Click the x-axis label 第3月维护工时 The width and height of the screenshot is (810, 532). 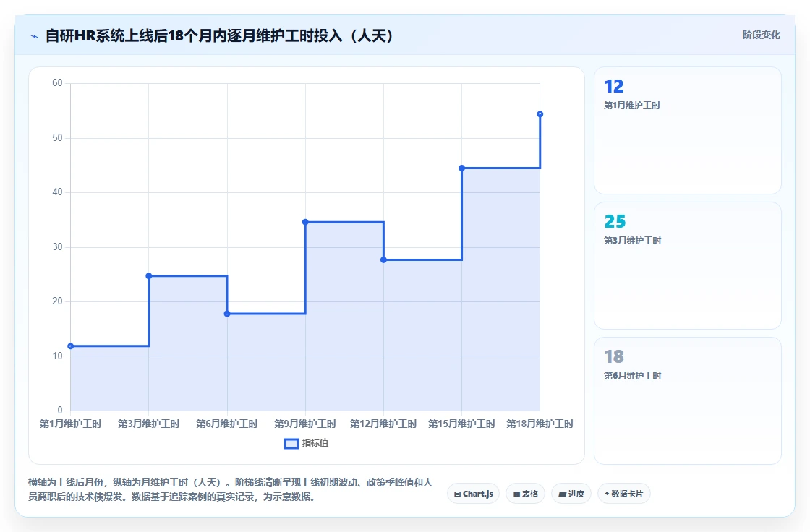[149, 424]
